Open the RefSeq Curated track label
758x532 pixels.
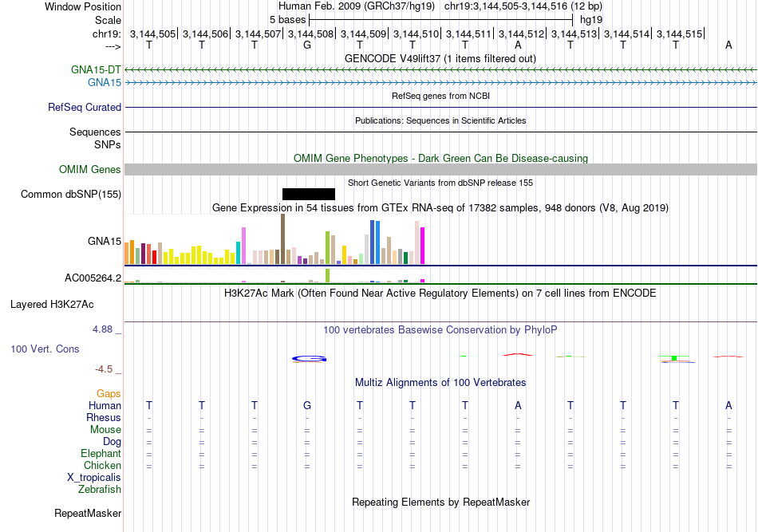(85, 107)
